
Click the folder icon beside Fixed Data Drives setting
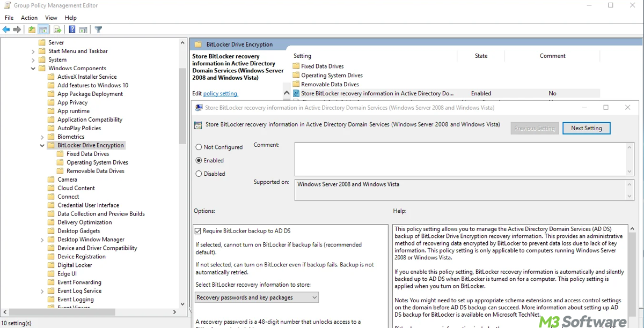tap(296, 66)
